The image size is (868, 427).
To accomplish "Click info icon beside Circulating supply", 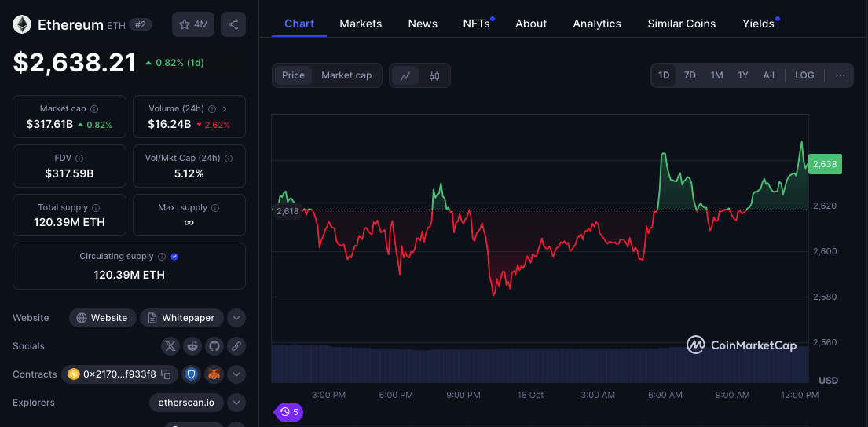I will [x=162, y=257].
